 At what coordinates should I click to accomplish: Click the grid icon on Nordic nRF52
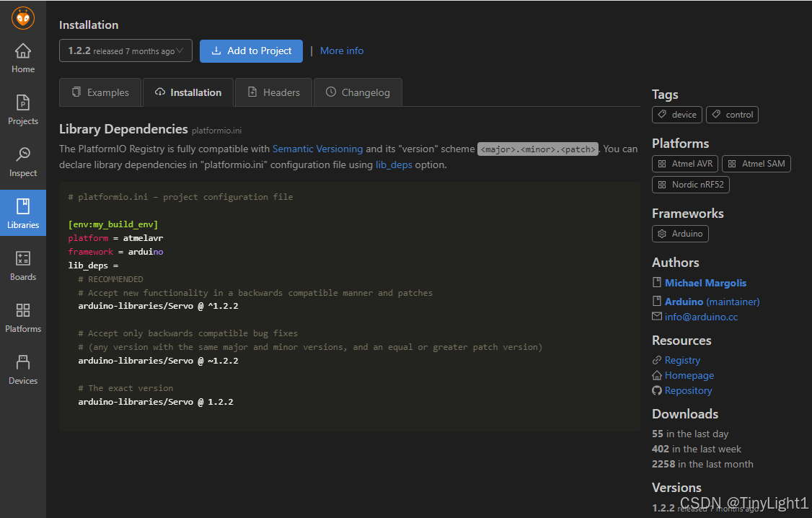pyautogui.click(x=662, y=185)
